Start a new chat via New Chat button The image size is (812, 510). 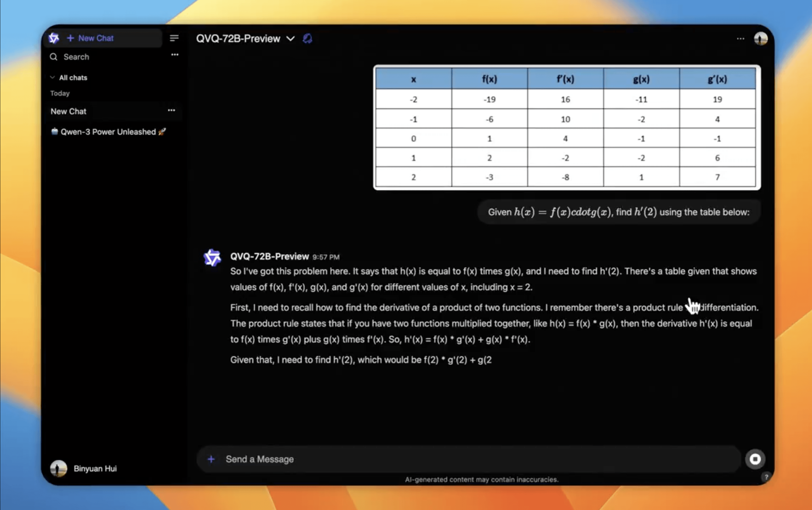click(91, 38)
